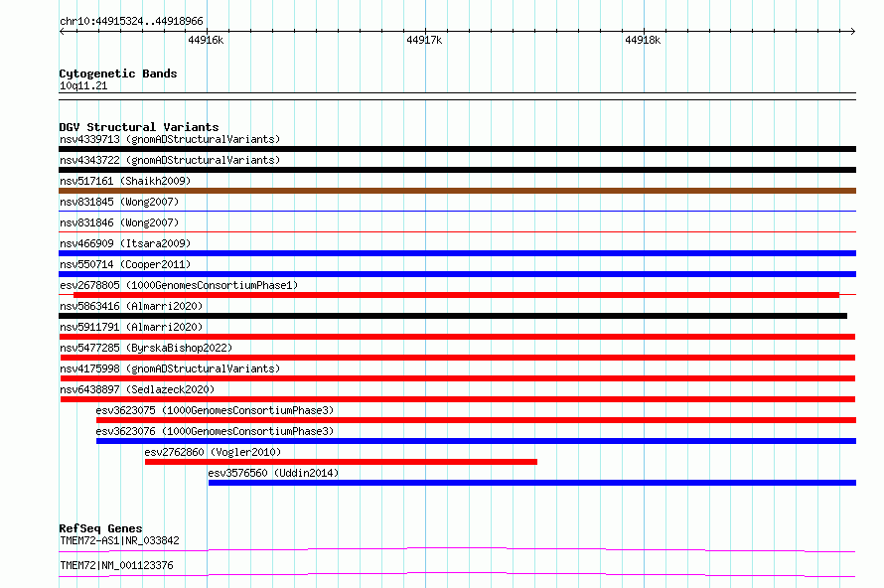Click the red nsv5477285 ByrskaBishop2022 bar

click(x=458, y=358)
